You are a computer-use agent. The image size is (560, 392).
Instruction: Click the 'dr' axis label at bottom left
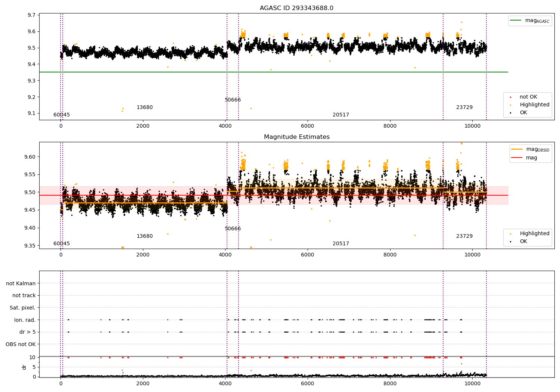24,367
